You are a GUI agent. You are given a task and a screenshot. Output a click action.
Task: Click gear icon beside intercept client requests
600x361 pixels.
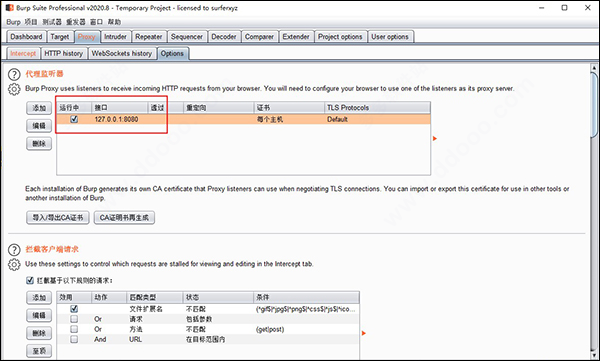[14, 265]
